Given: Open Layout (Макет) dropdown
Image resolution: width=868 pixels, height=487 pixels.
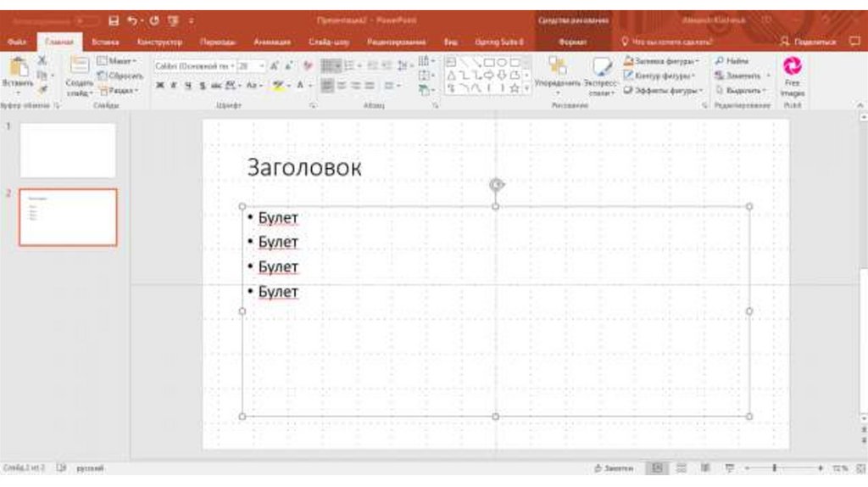Looking at the screenshot, I should coord(117,60).
